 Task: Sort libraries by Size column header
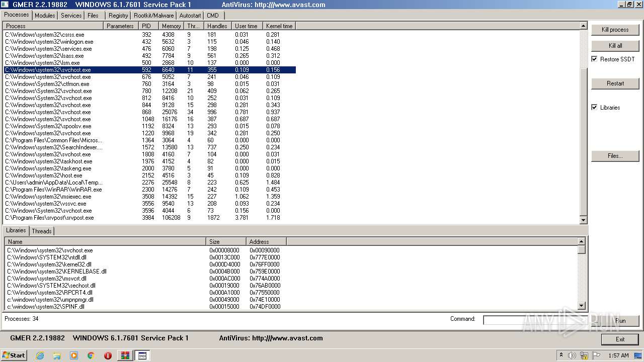226,242
